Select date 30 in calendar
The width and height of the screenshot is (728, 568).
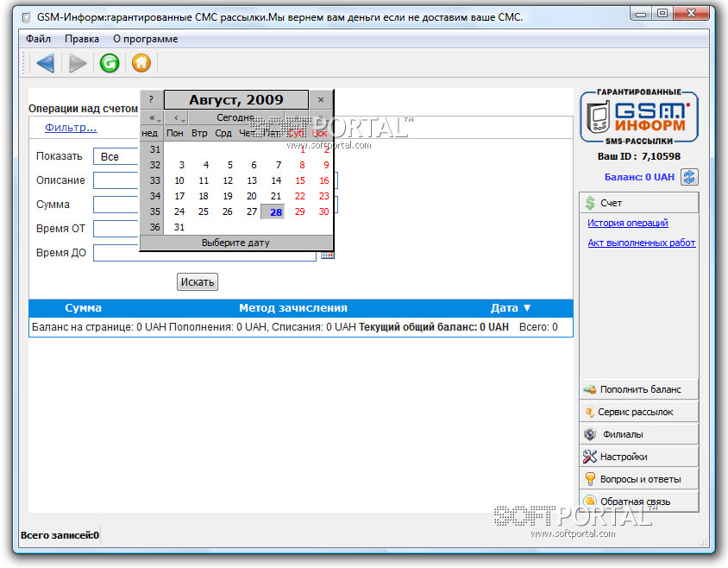[x=323, y=211]
